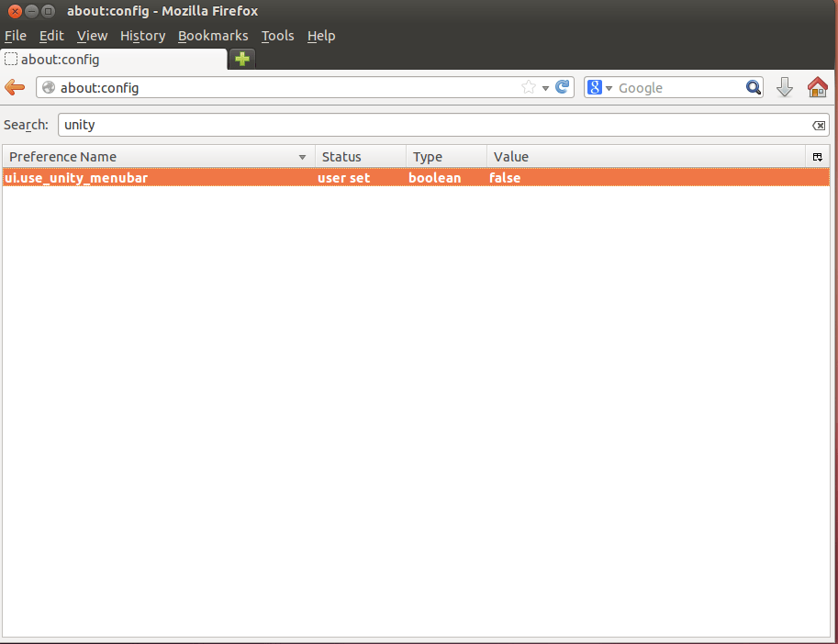Click the Firefox Home icon
The height and width of the screenshot is (644, 838).
point(816,87)
